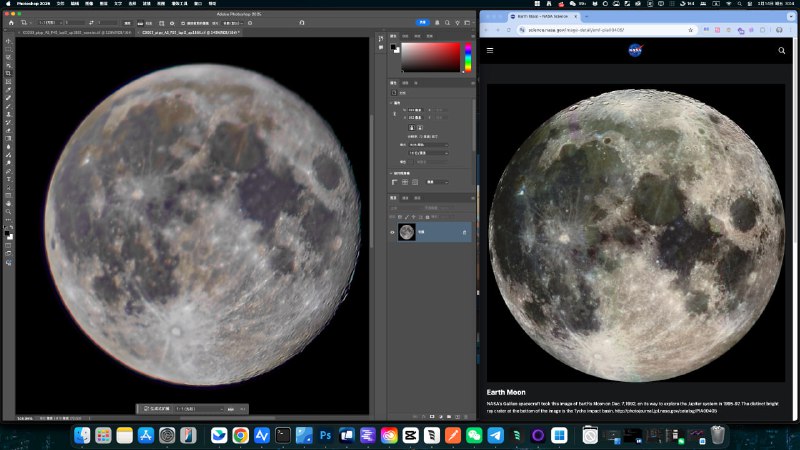
Task: Select the Zoom tool in Photoshop toolbar
Action: 8,212
